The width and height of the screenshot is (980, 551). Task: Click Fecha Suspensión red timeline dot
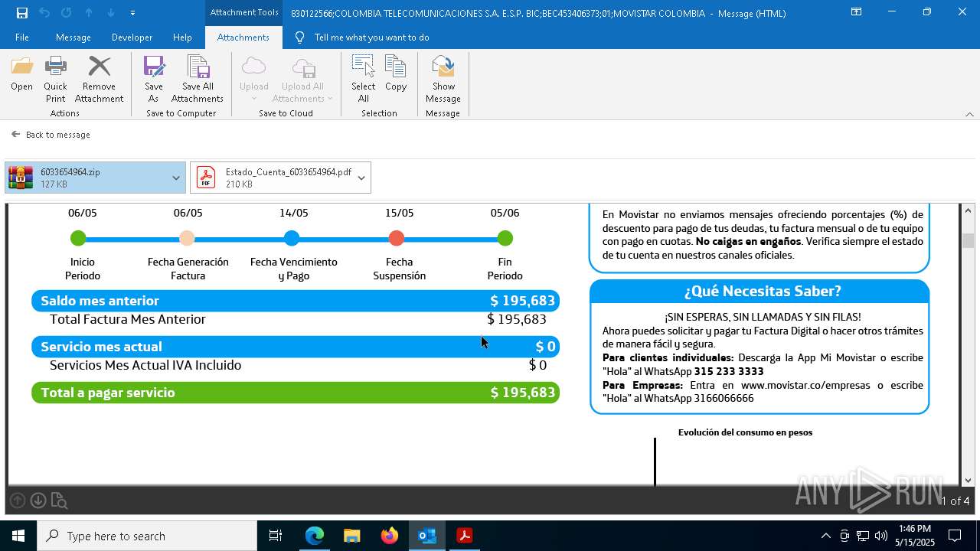[x=397, y=239]
